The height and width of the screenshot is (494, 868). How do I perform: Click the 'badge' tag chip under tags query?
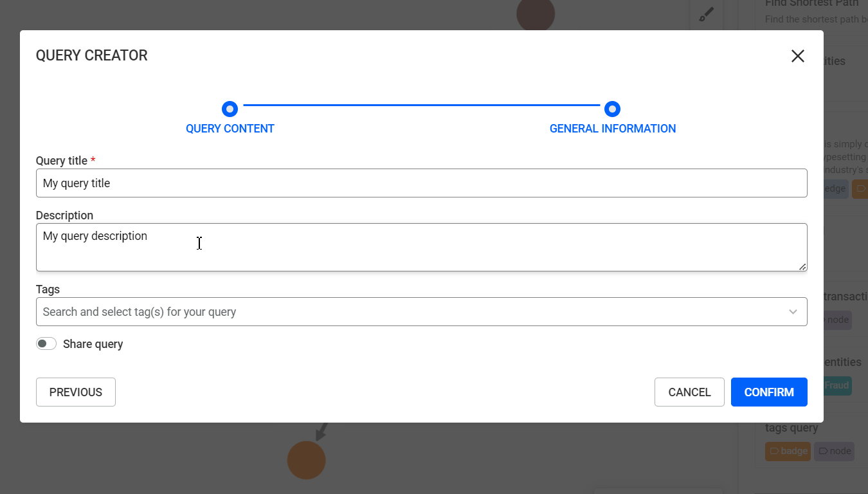[x=788, y=451]
